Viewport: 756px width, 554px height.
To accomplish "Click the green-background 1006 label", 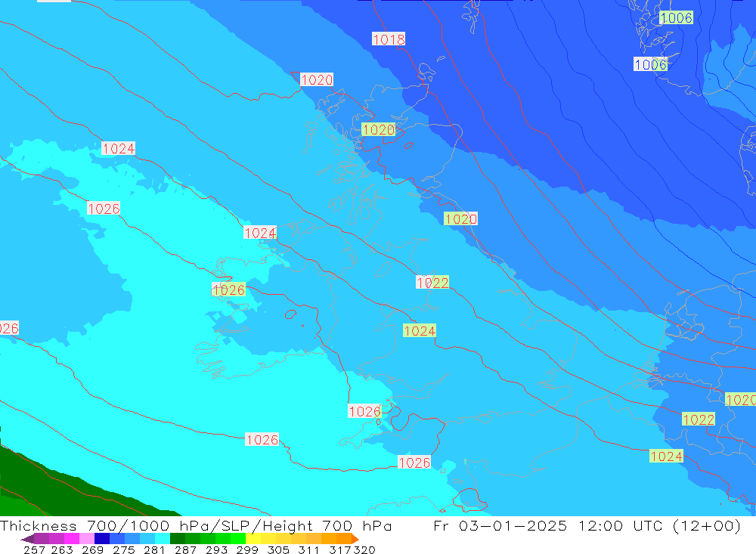I will pyautogui.click(x=676, y=18).
